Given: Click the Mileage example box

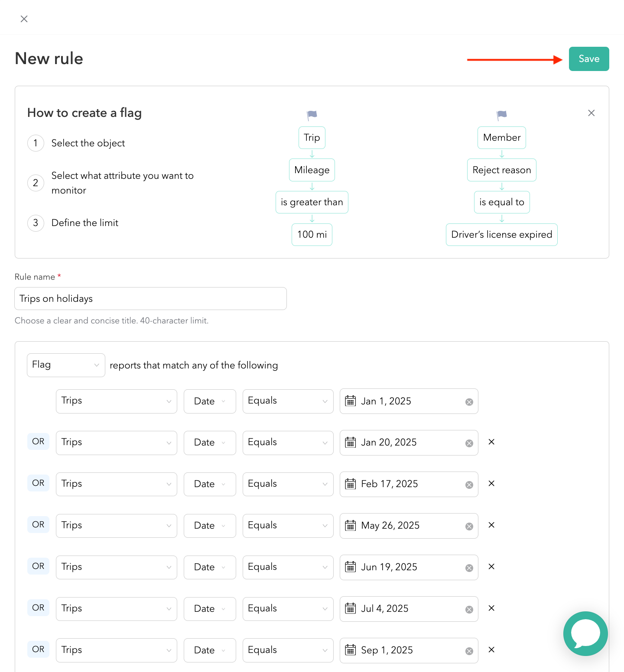Looking at the screenshot, I should pyautogui.click(x=312, y=170).
